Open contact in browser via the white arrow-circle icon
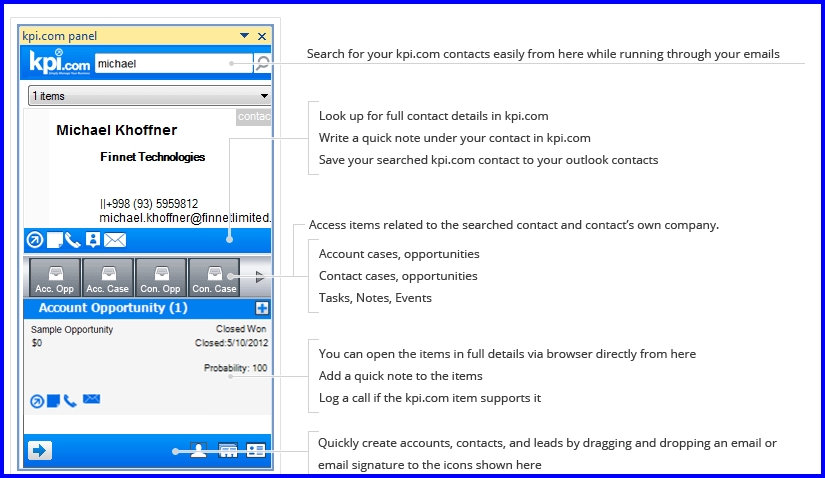 (35, 240)
